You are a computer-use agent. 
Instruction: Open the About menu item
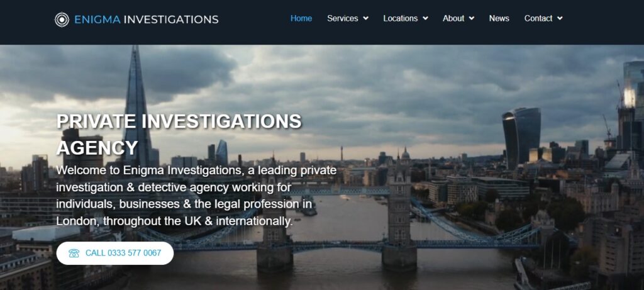(x=453, y=18)
